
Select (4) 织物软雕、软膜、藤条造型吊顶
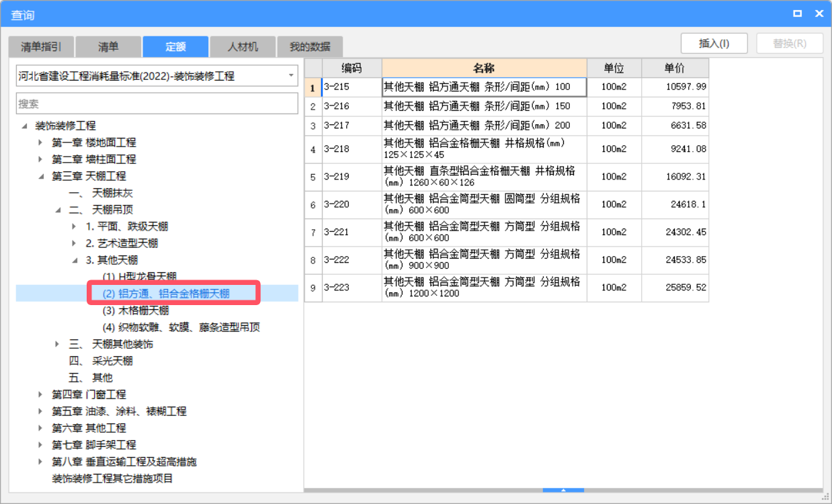181,327
